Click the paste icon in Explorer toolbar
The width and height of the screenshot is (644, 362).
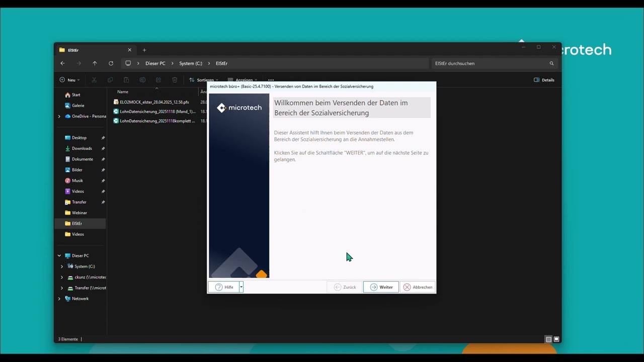(126, 80)
